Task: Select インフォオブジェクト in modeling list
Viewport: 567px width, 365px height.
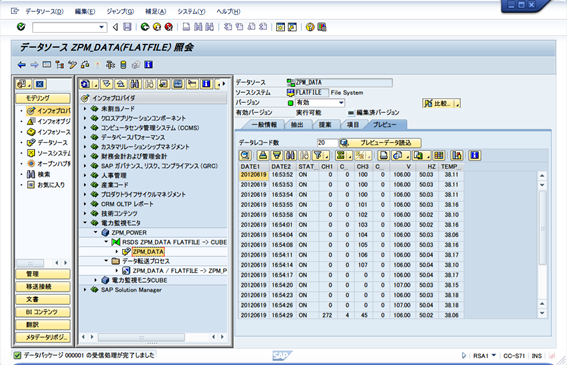Action: click(54, 121)
